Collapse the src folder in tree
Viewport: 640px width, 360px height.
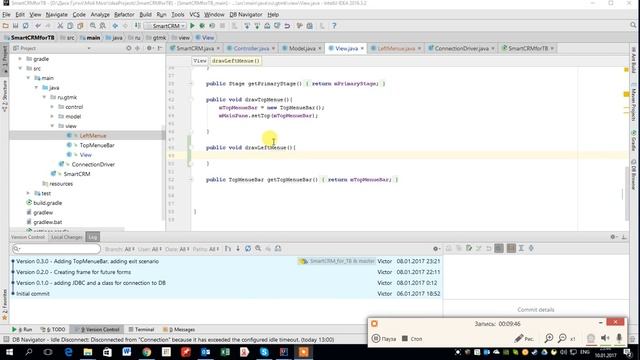pos(20,69)
